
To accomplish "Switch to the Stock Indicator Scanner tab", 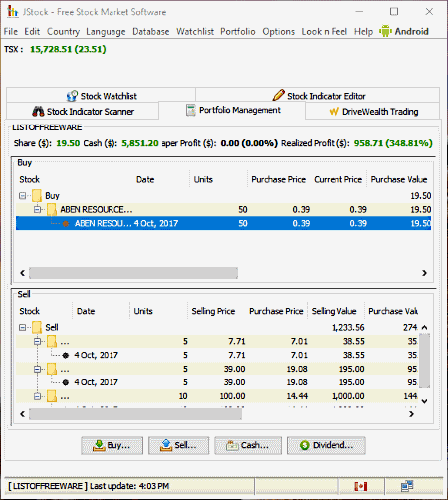I will (x=83, y=111).
